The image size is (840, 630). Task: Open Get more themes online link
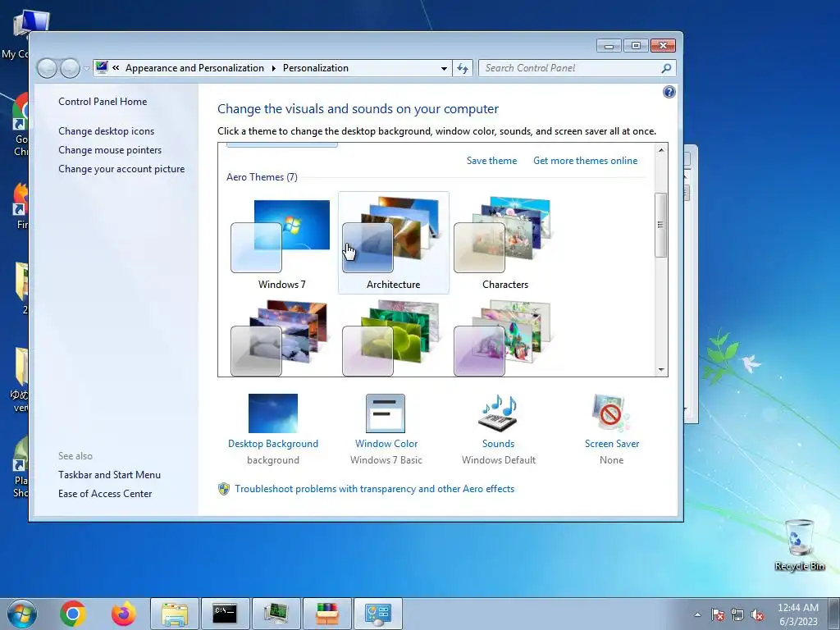tap(585, 161)
